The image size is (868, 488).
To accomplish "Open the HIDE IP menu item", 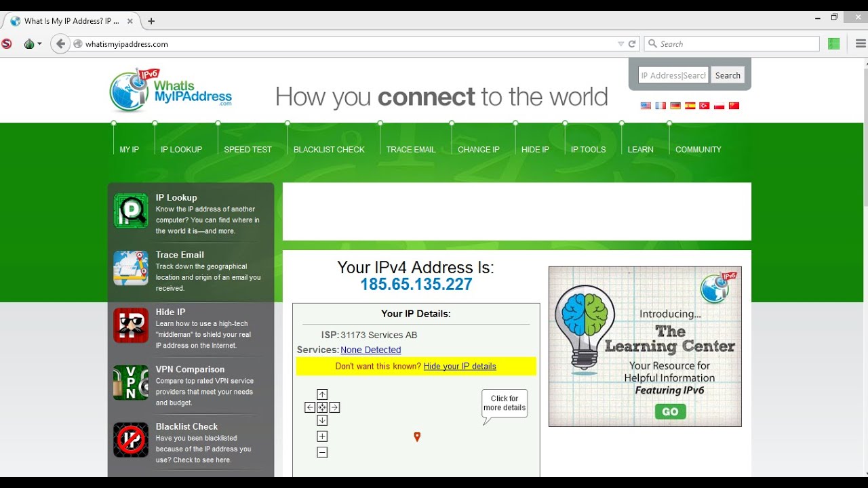I will [535, 150].
